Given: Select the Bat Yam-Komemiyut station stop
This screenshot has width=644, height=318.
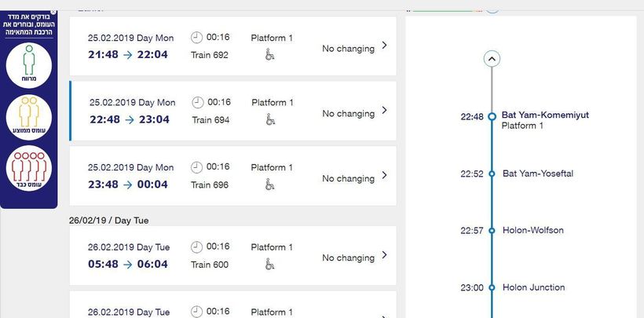Looking at the screenshot, I should pyautogui.click(x=545, y=115).
